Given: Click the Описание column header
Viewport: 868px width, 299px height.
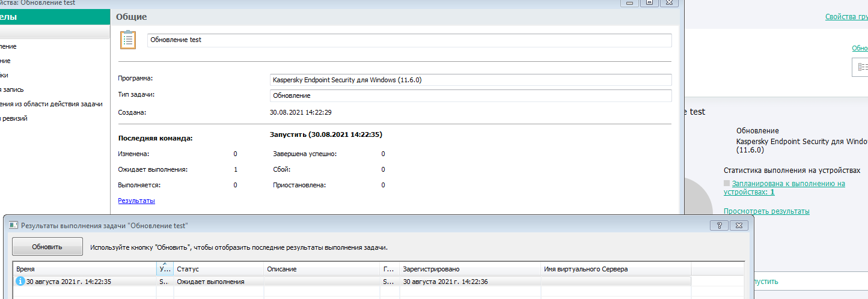Looking at the screenshot, I should coord(322,269).
